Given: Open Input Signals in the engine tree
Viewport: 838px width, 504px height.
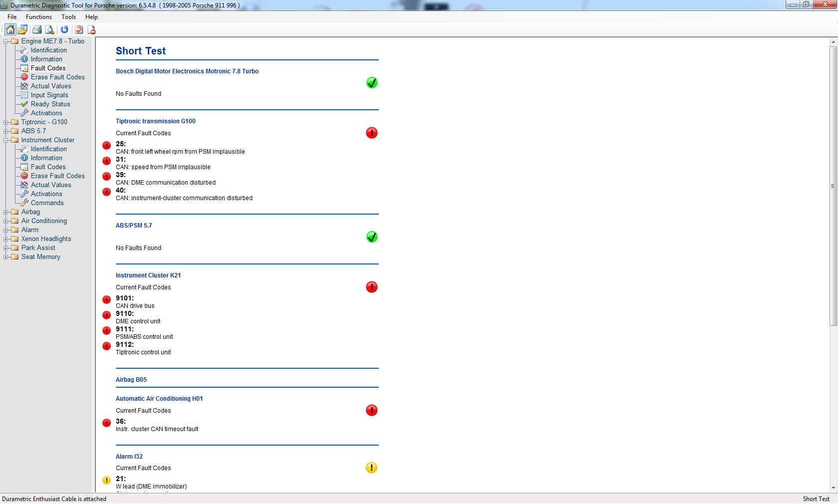Looking at the screenshot, I should click(x=49, y=95).
